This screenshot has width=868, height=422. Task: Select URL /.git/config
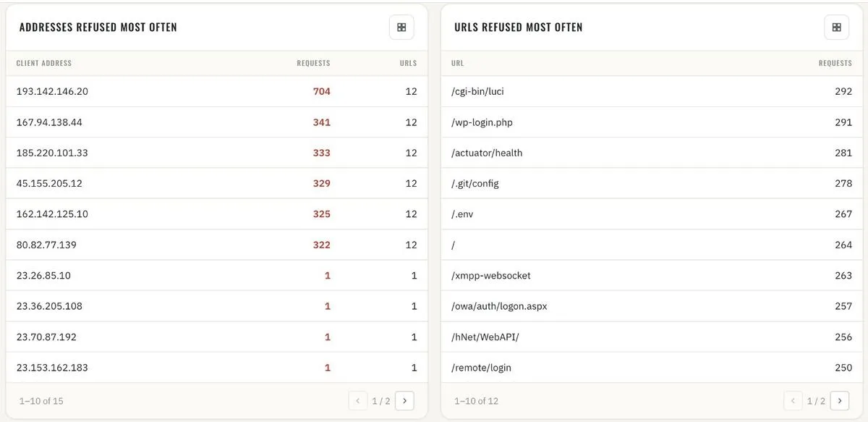(475, 184)
